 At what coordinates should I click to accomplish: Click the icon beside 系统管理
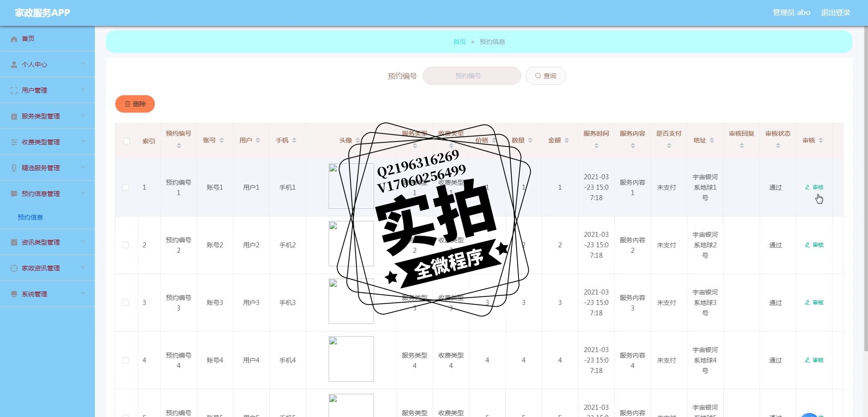pyautogui.click(x=14, y=294)
